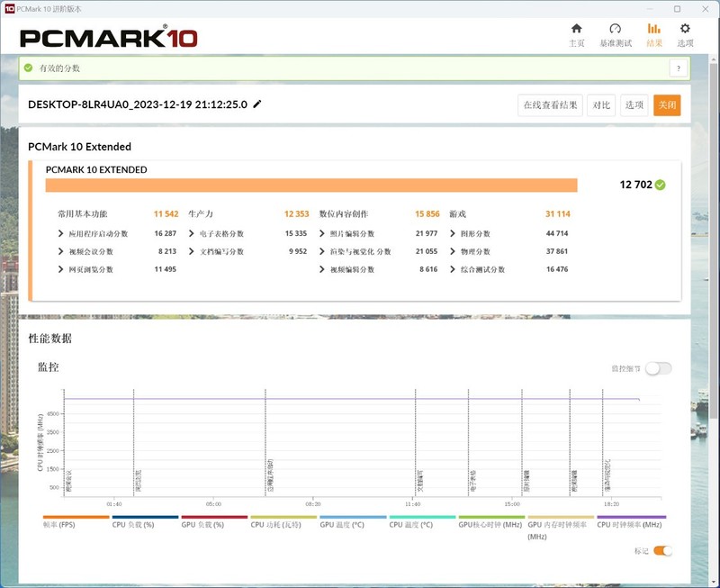
Task: Turn off the markers (标记) toggle
Action: (x=662, y=550)
